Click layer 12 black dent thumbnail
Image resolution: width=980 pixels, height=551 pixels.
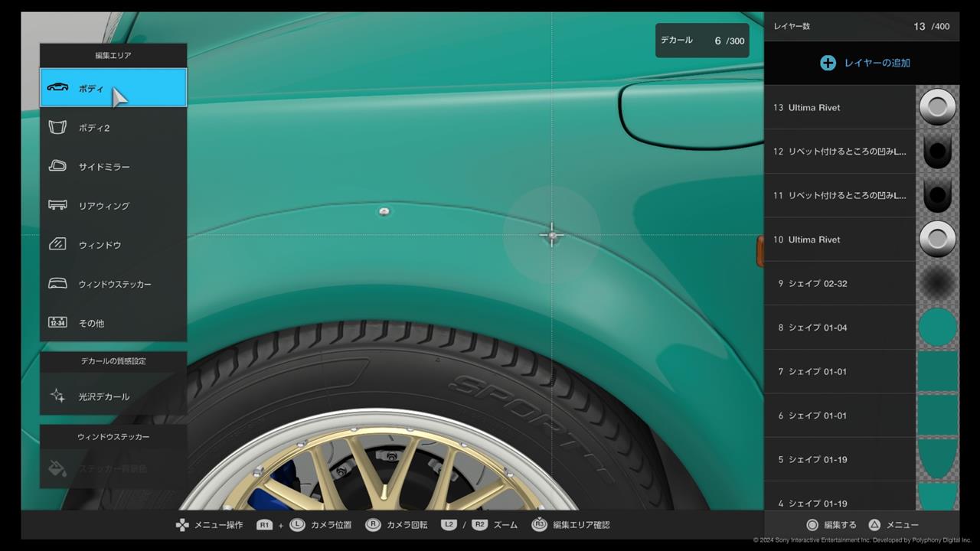pyautogui.click(x=937, y=152)
